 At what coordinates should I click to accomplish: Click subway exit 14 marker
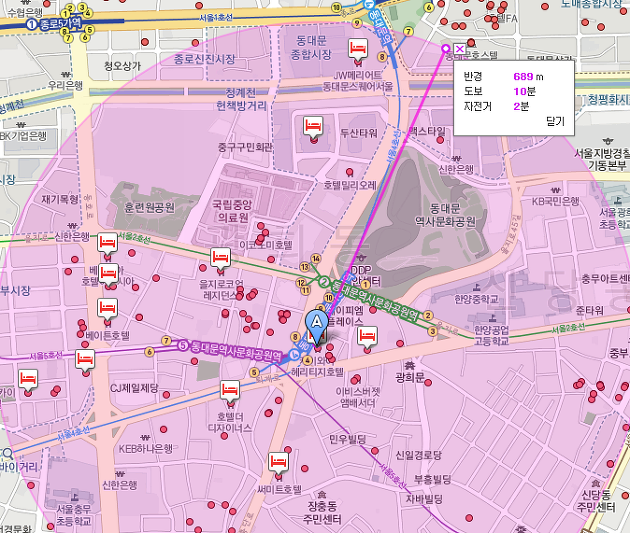point(316,259)
